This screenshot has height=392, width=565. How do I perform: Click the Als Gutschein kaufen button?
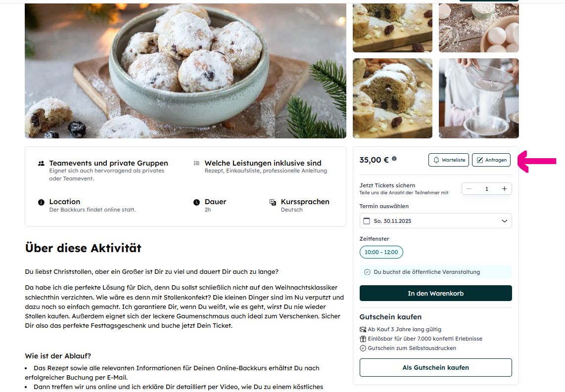tap(436, 367)
